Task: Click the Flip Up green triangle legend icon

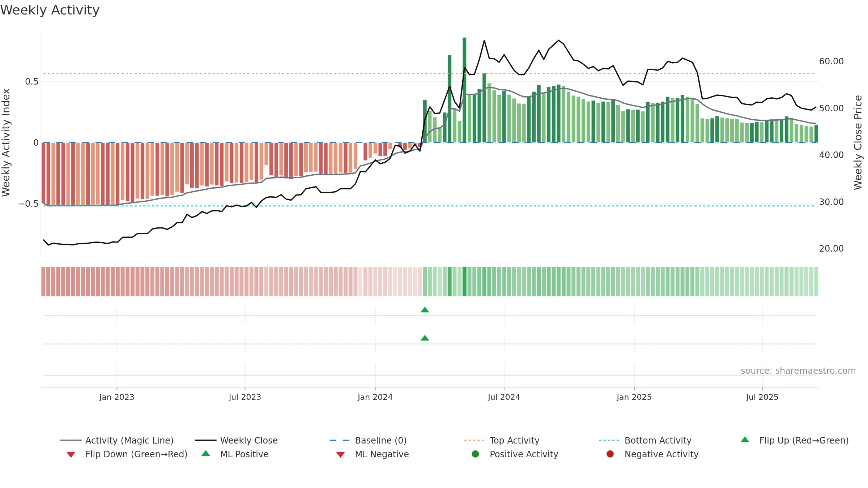Action: coord(745,440)
